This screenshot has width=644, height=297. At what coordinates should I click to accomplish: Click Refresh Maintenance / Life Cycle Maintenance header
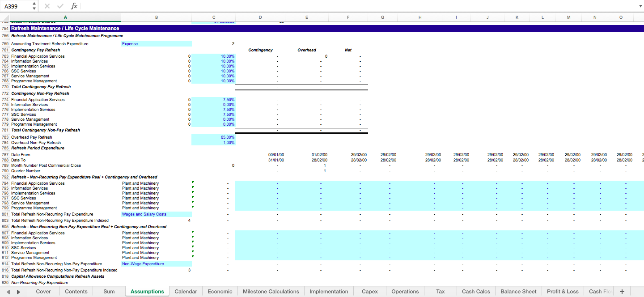click(x=65, y=28)
